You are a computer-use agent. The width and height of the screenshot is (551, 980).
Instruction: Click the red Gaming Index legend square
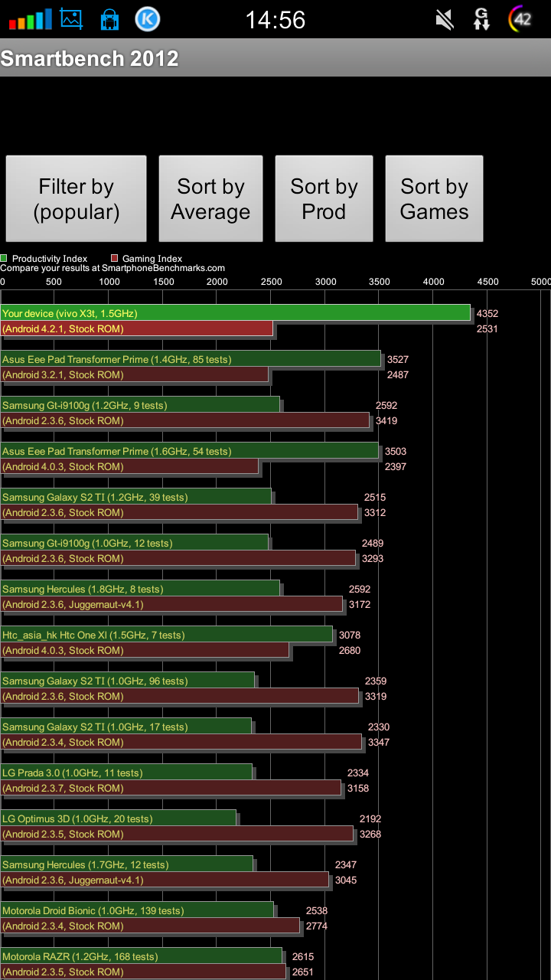click(x=114, y=259)
